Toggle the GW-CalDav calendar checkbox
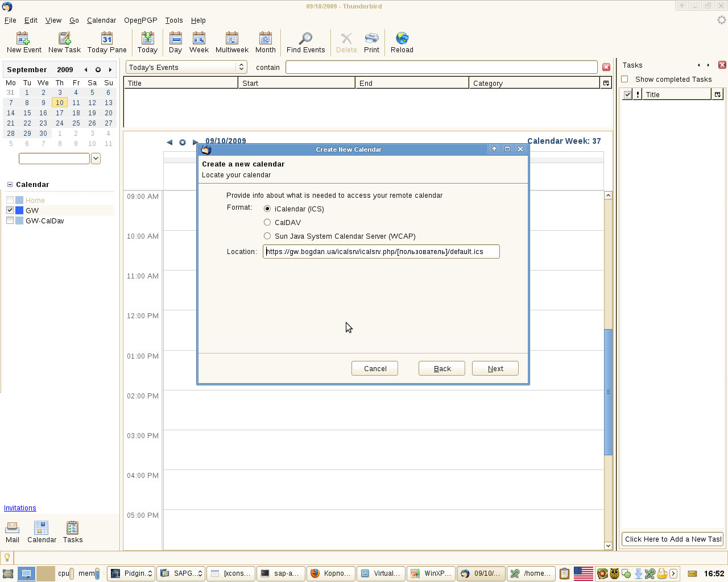This screenshot has height=582, width=728. [x=10, y=221]
